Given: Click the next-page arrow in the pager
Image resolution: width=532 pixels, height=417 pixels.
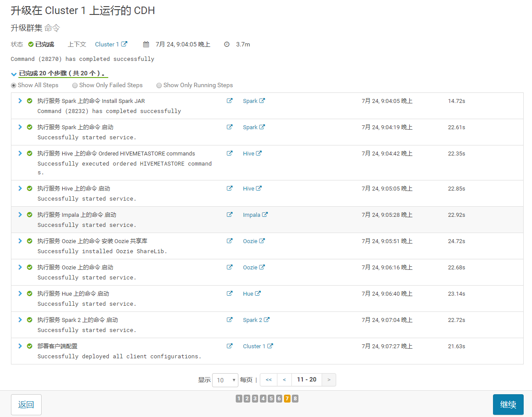Looking at the screenshot, I should [329, 380].
